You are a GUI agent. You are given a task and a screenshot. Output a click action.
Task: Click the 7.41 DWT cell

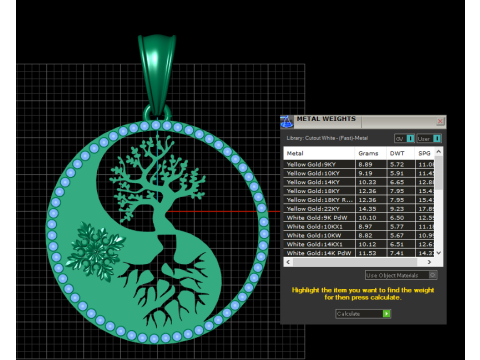click(400, 253)
